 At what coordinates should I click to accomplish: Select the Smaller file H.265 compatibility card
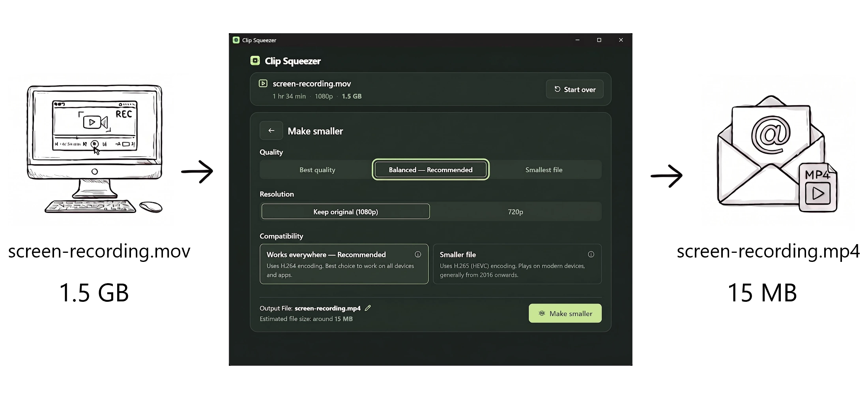pyautogui.click(x=517, y=264)
